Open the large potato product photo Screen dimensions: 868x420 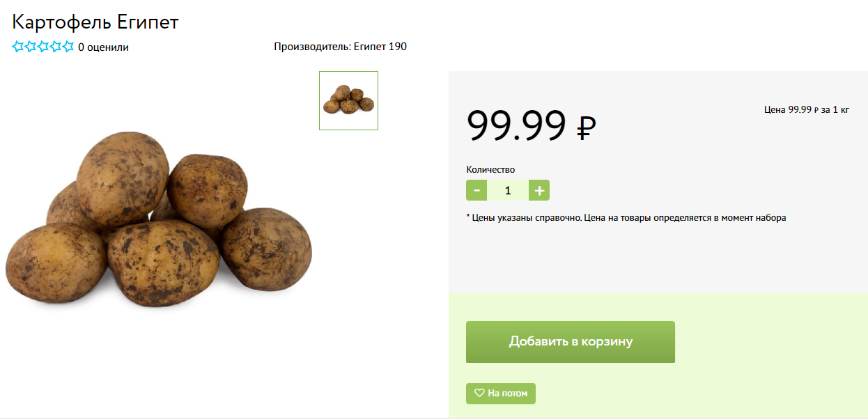click(159, 219)
